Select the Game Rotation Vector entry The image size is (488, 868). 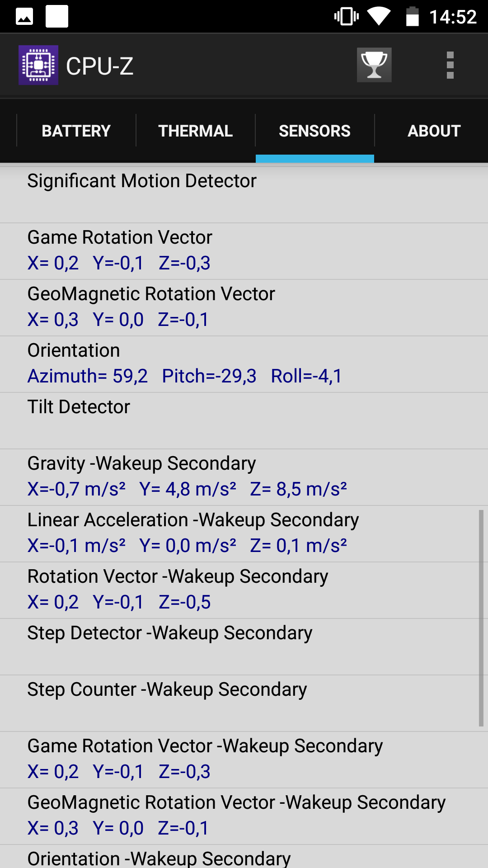[244, 251]
